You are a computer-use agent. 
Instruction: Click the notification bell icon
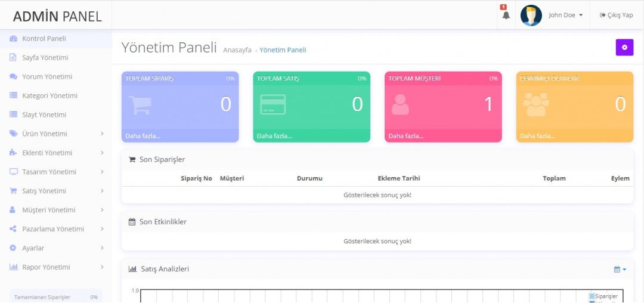click(506, 16)
